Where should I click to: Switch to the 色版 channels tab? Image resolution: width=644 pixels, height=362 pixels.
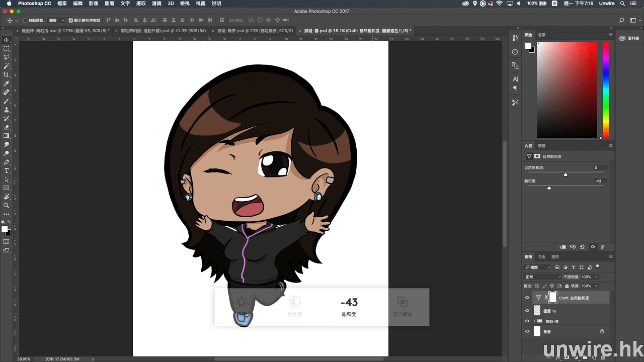point(541,256)
